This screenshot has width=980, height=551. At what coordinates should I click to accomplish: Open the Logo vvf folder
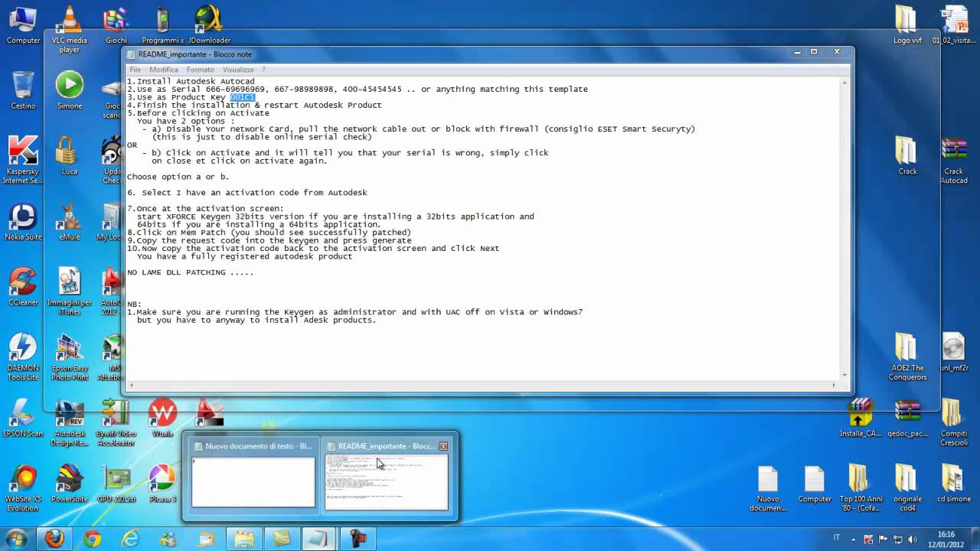coord(907,26)
